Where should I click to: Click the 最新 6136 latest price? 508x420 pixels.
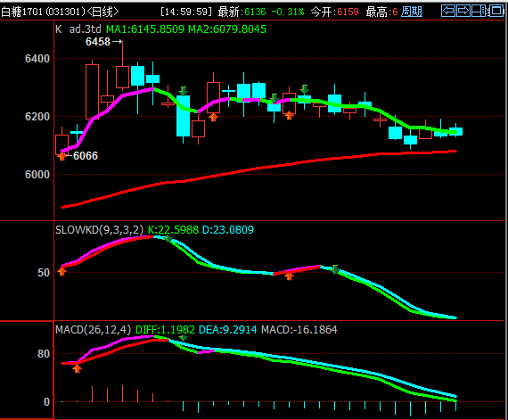pyautogui.click(x=242, y=12)
